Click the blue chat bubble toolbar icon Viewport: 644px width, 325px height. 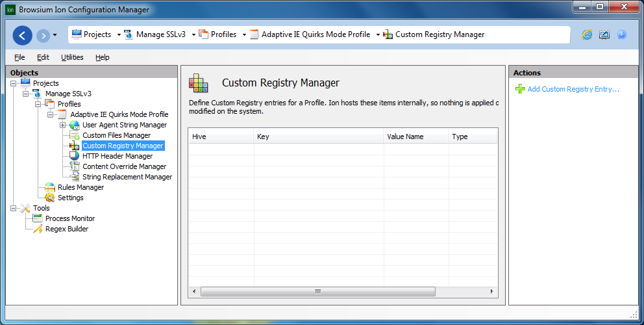coord(622,35)
